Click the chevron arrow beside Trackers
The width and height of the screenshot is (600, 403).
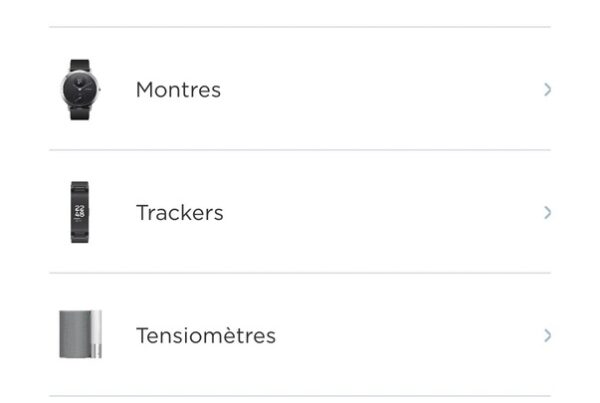tap(548, 212)
